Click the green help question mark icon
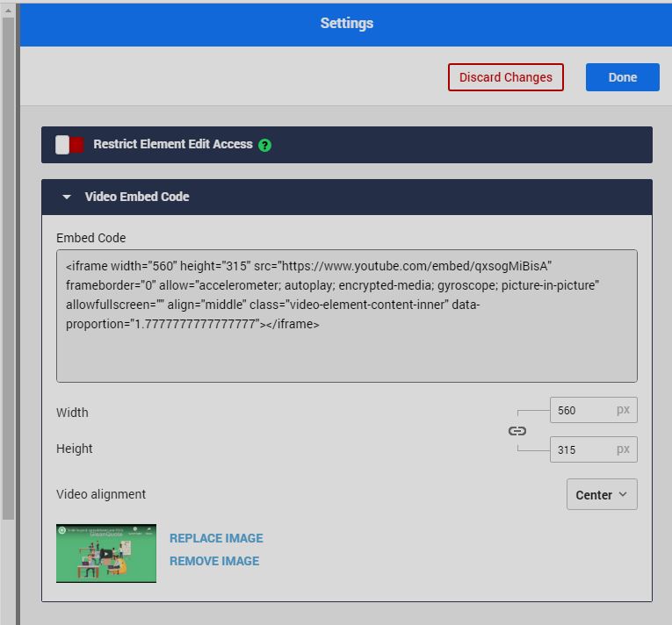 (264, 145)
